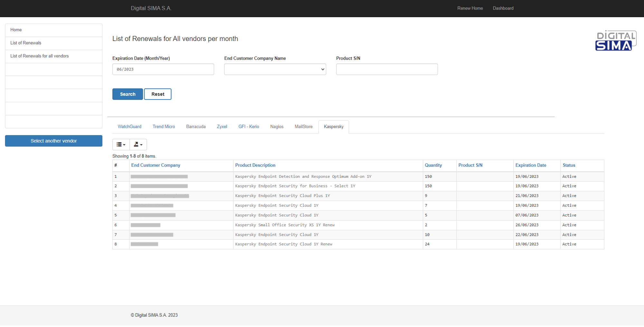Expand End Customer Company Name dropdown

tap(275, 69)
